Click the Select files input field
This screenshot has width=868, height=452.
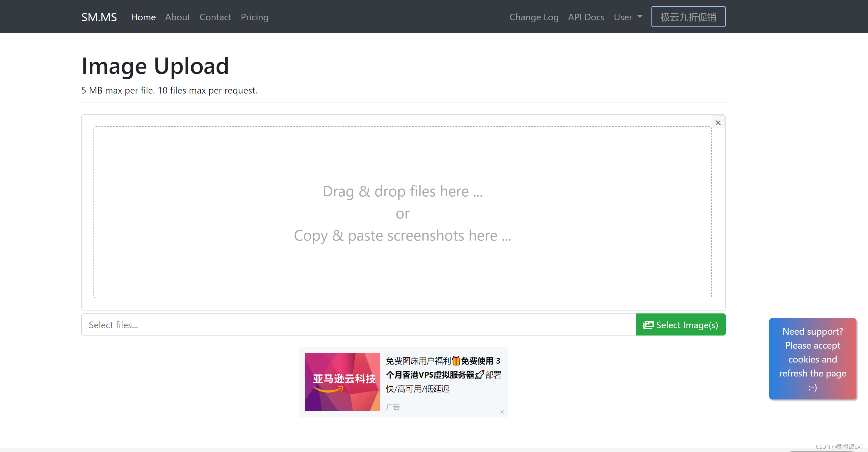[358, 324]
